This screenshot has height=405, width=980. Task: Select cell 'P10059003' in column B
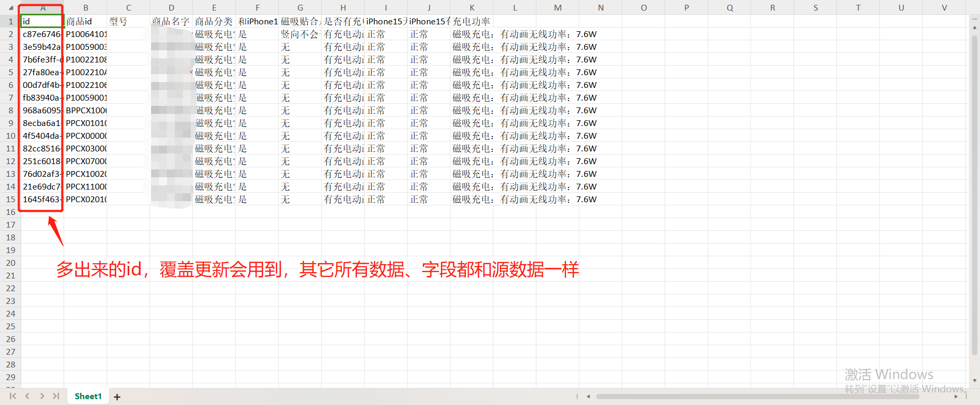pos(85,47)
